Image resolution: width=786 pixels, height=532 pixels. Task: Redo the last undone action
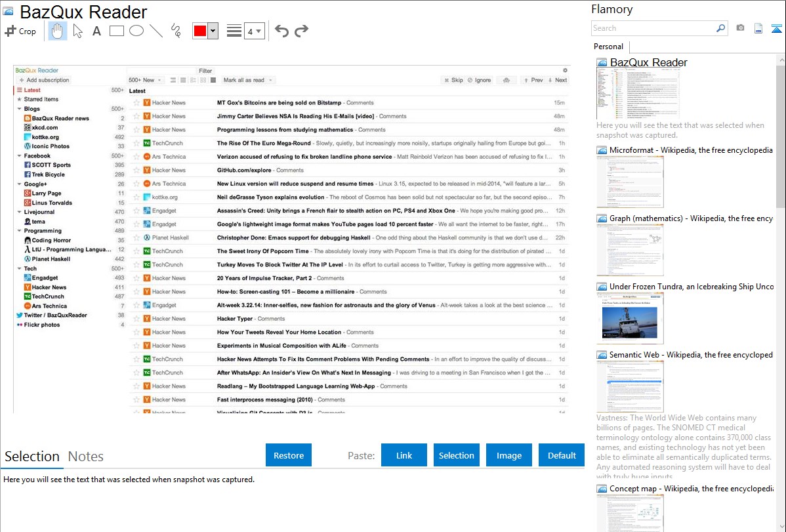point(301,31)
